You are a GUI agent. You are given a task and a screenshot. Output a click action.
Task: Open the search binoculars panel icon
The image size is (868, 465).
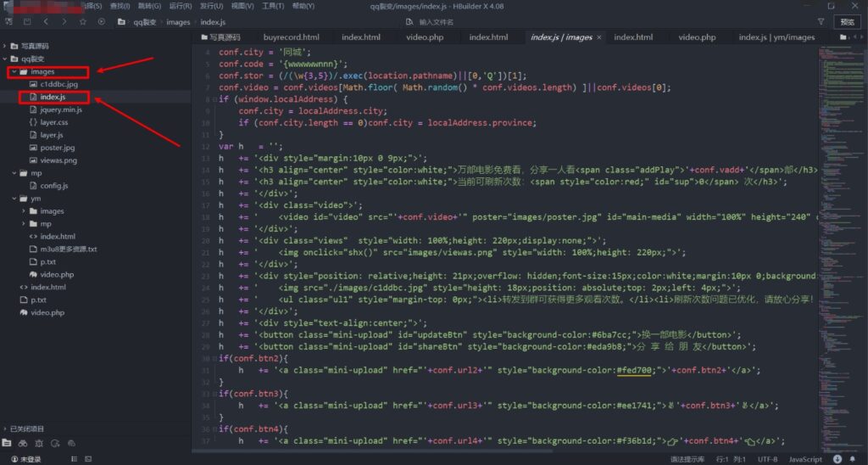click(23, 443)
